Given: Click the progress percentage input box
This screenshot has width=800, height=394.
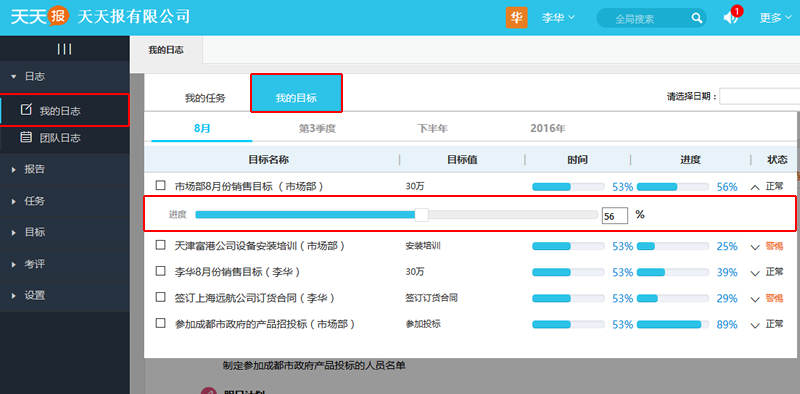Looking at the screenshot, I should (614, 216).
